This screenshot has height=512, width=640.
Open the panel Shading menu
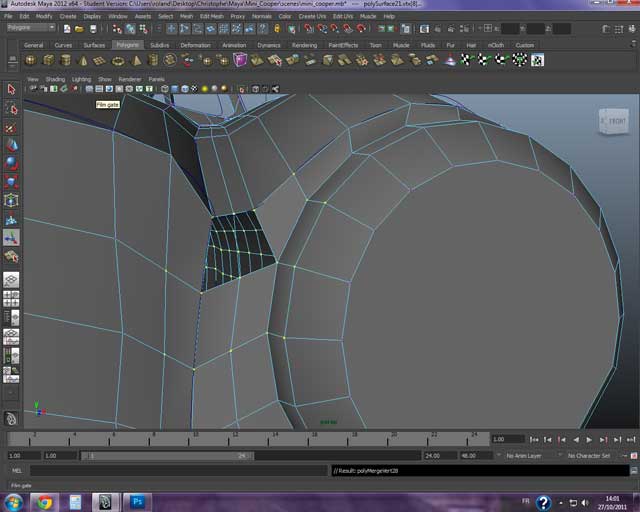tap(55, 79)
